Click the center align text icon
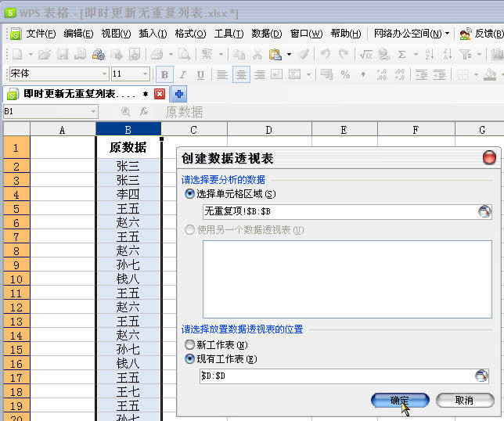The image size is (504, 421). (241, 74)
